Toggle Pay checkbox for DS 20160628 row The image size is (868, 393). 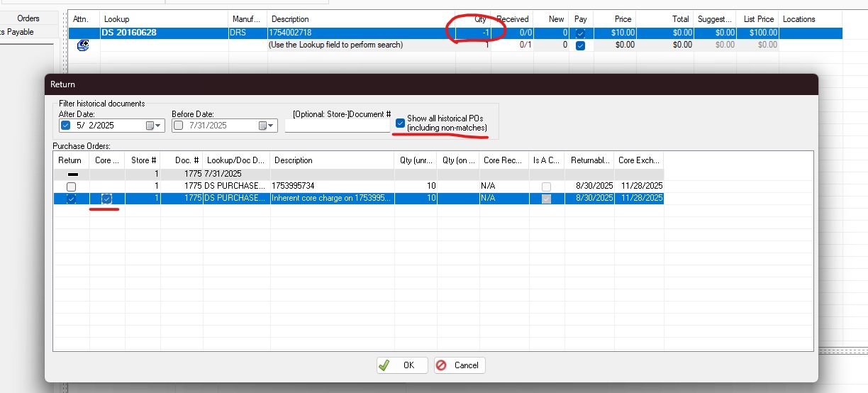[x=581, y=33]
